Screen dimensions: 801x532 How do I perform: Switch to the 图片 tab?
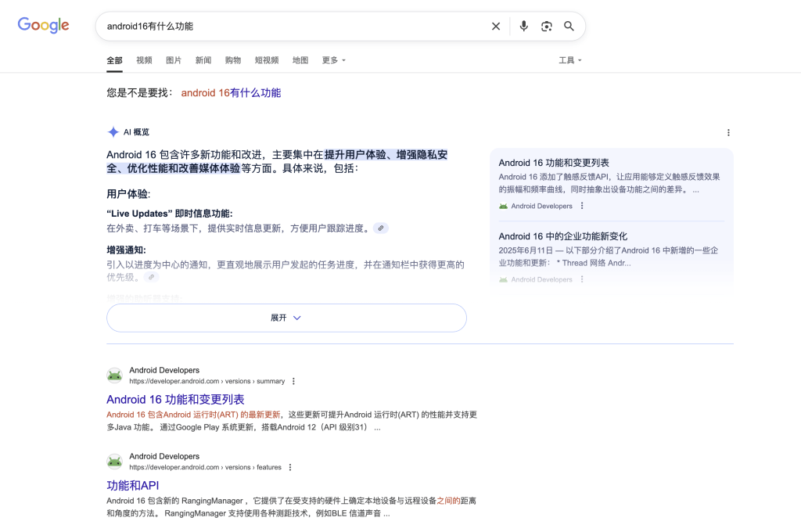[174, 60]
